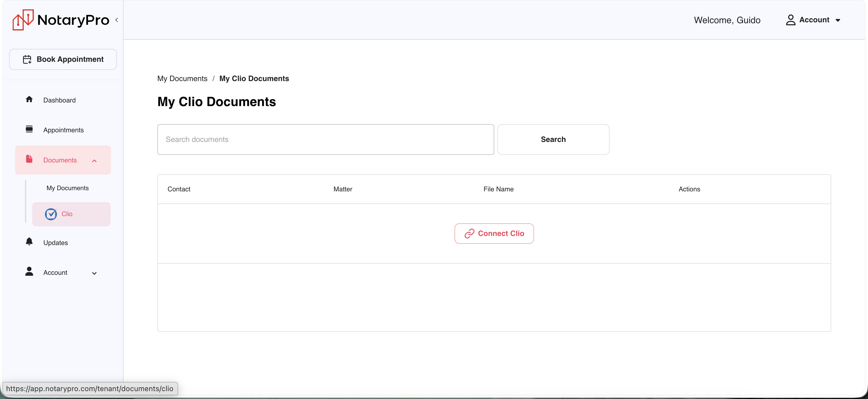
Task: Collapse the Documents submenu chevron
Action: point(94,161)
